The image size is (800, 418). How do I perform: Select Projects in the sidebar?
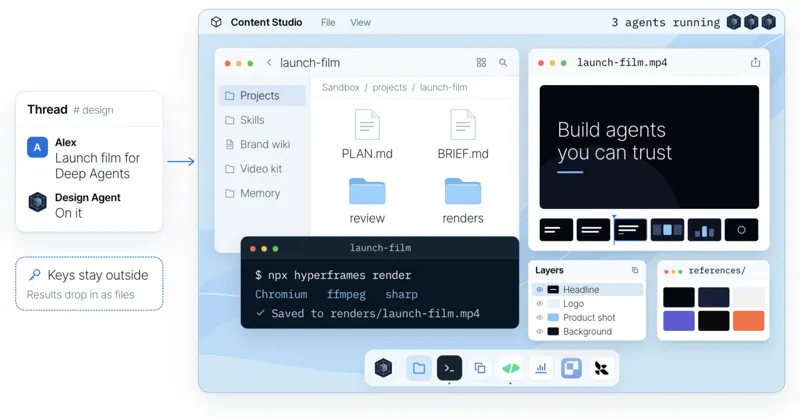(262, 95)
